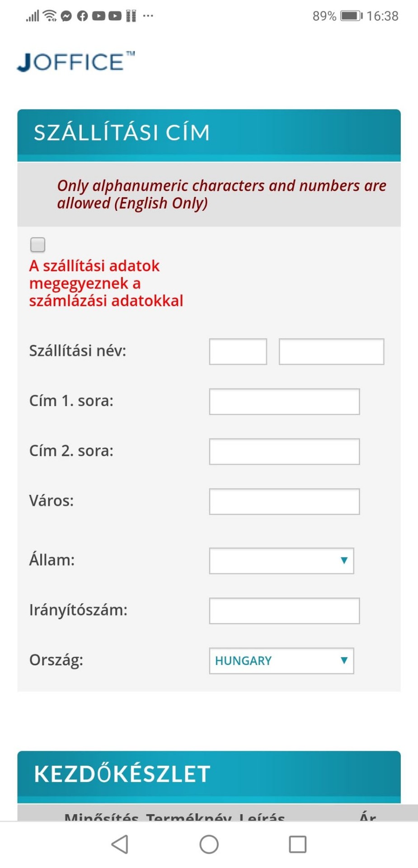
Task: Open the Ország dropdown showing HUNGARY
Action: (x=281, y=660)
